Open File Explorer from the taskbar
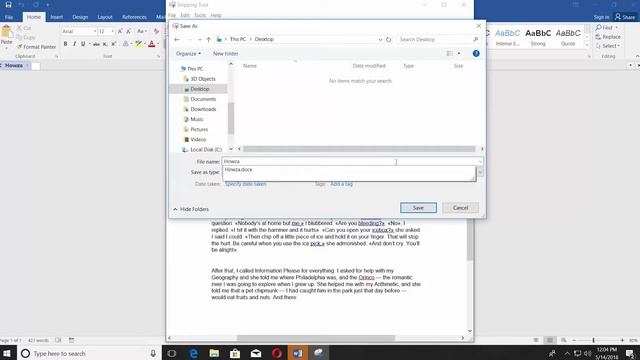The height and width of the screenshot is (360, 640). (x=214, y=353)
